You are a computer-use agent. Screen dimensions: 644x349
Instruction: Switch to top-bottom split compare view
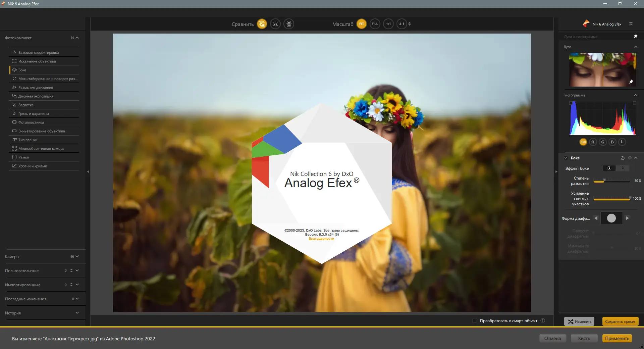pyautogui.click(x=289, y=24)
